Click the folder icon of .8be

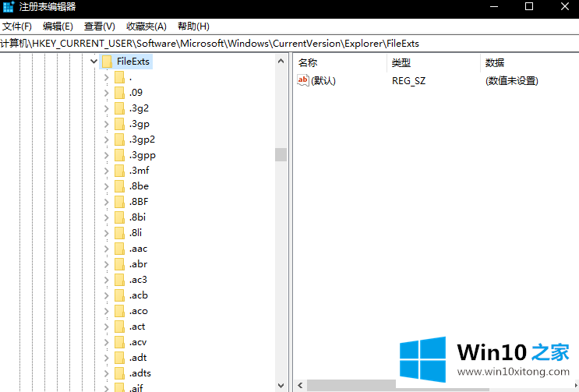point(119,186)
